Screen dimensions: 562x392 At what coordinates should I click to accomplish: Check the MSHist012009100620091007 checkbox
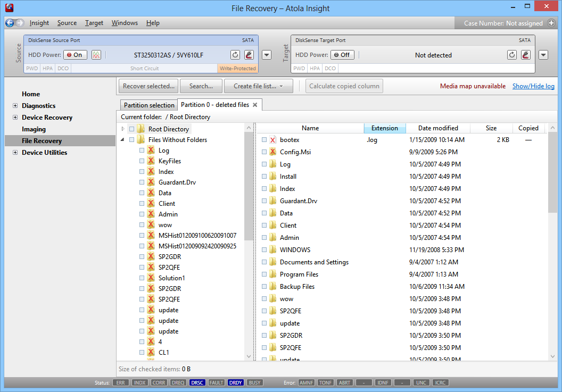click(x=142, y=236)
